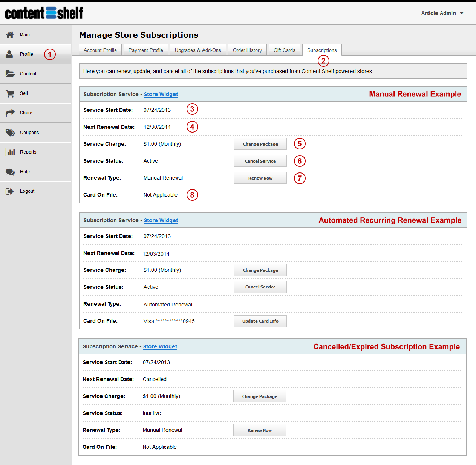Click the Manage Store Subscriptions heading
476x465 pixels.
coord(139,35)
